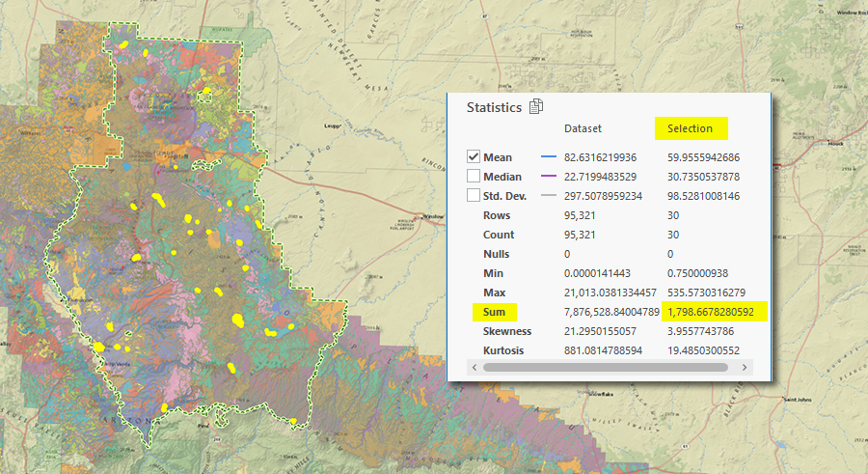Image resolution: width=868 pixels, height=474 pixels.
Task: Click the Statistics panel horizontal scrollbar thumb
Action: tap(605, 367)
